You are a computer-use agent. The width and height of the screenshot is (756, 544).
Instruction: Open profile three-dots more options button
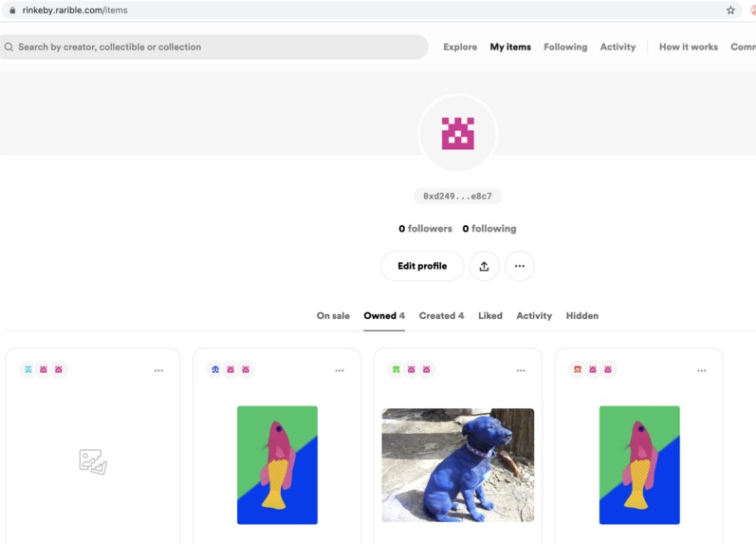[x=519, y=266]
